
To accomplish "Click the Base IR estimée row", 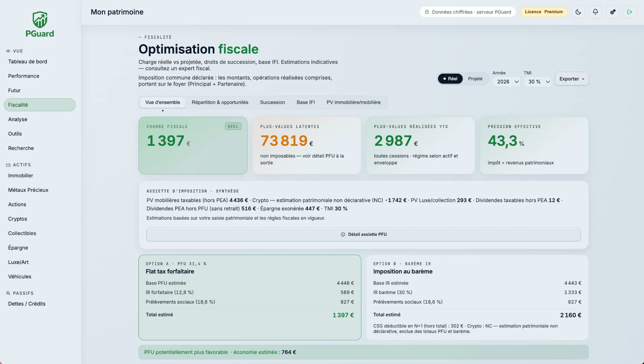I will (477, 283).
